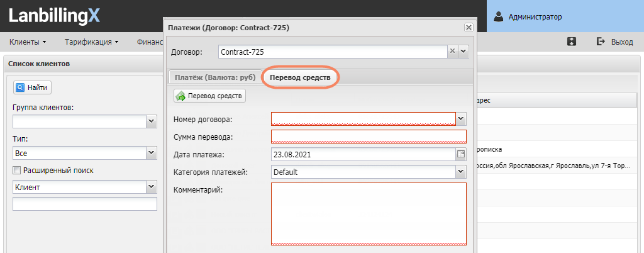Open the Категория платежей dropdown
This screenshot has width=644, height=253.
pos(461,172)
